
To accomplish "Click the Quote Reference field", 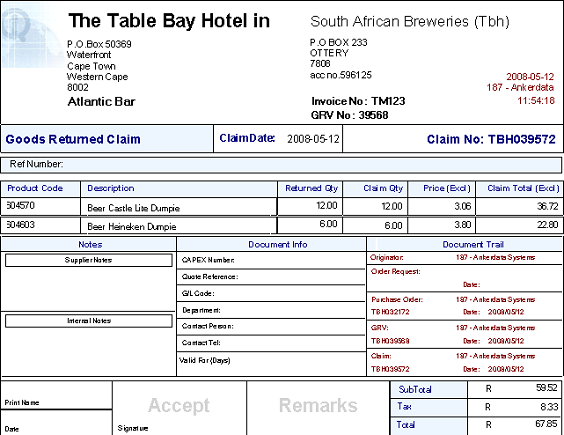I will 271,277.
